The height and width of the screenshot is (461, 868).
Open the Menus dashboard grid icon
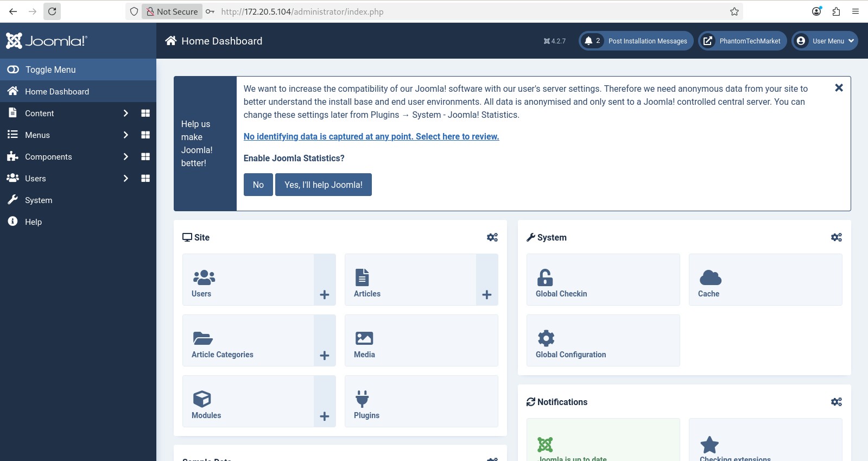pos(145,135)
